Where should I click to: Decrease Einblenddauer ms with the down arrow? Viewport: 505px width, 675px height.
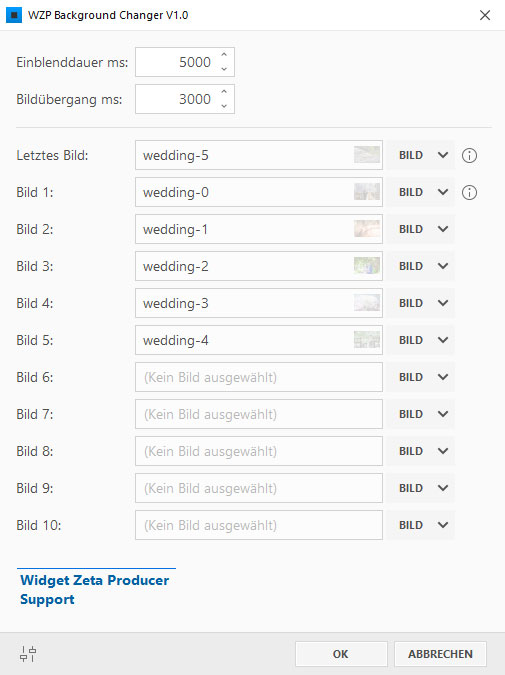click(224, 69)
